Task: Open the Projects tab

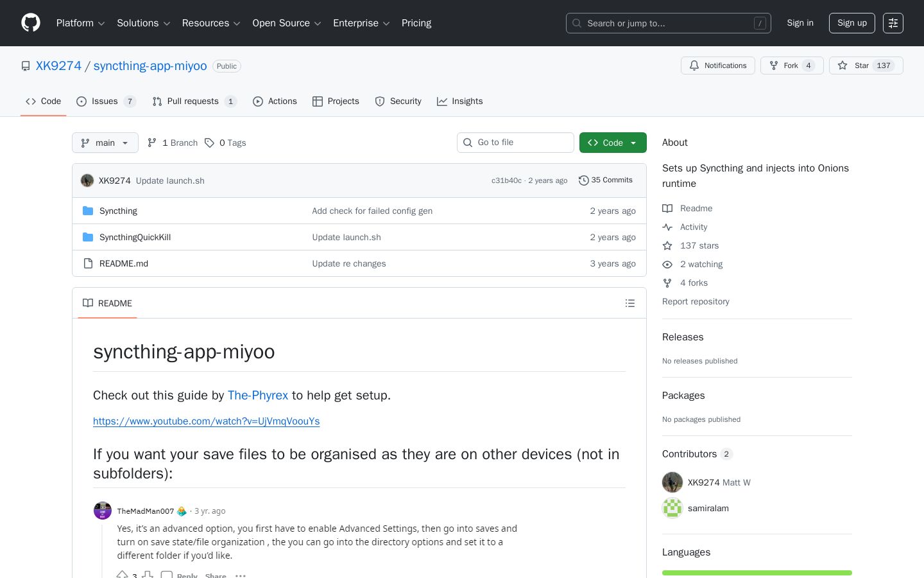Action: [x=336, y=101]
